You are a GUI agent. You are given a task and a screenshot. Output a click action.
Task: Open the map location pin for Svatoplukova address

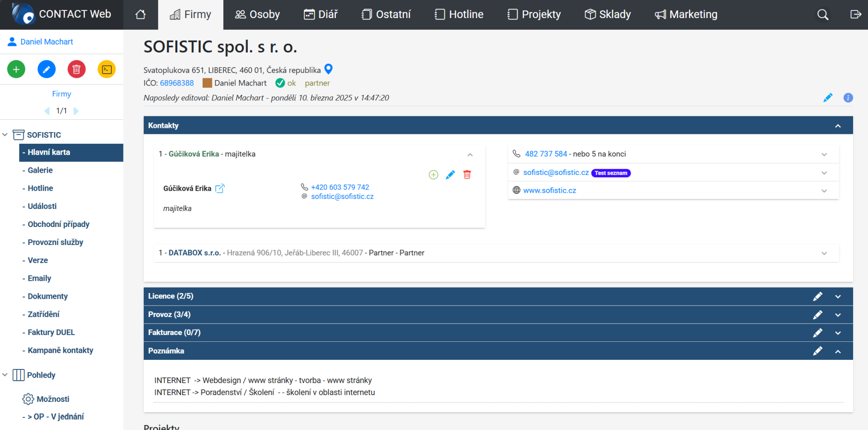328,69
